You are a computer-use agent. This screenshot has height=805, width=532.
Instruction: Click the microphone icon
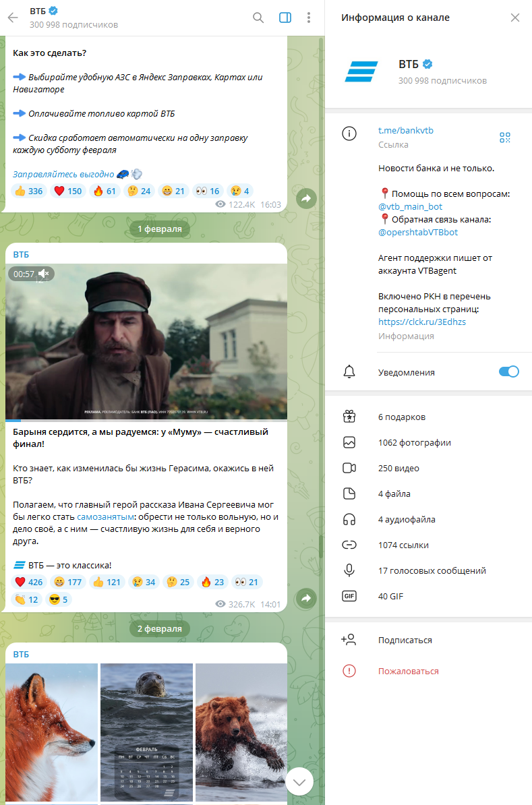pyautogui.click(x=349, y=570)
